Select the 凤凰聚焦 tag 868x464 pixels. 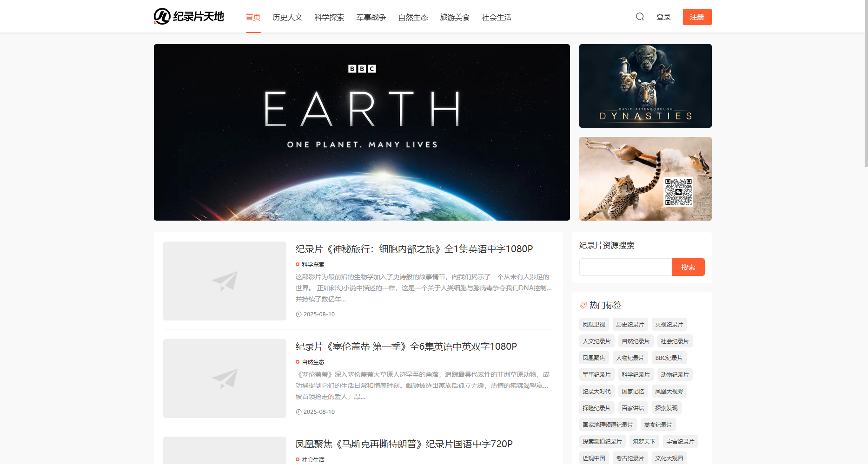click(594, 358)
